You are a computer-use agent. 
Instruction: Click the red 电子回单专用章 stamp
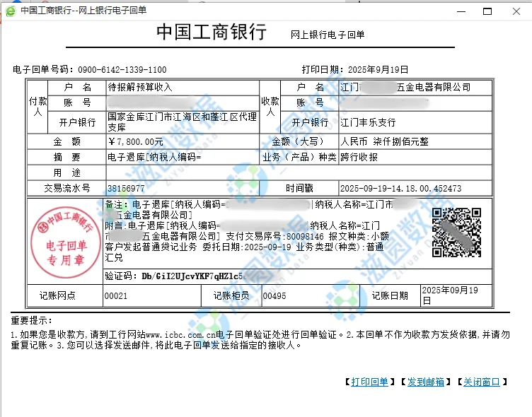point(66,242)
